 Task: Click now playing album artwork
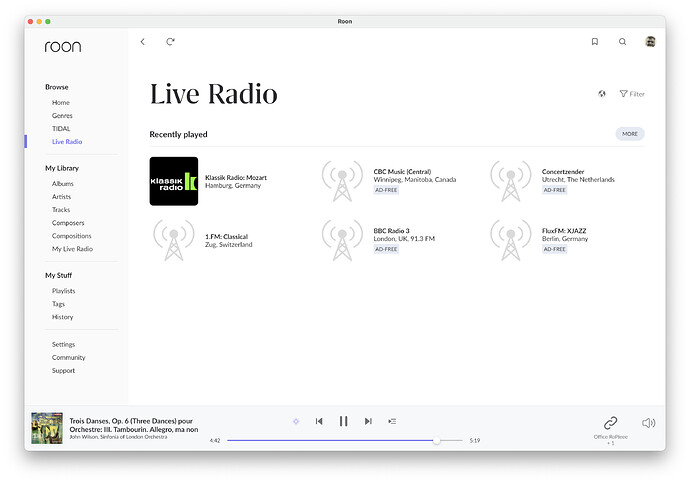(x=47, y=428)
